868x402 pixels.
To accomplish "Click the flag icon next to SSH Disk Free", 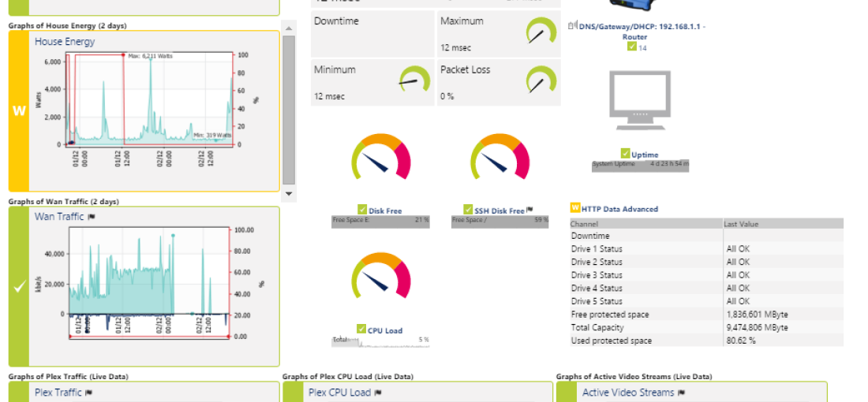I will tap(530, 210).
